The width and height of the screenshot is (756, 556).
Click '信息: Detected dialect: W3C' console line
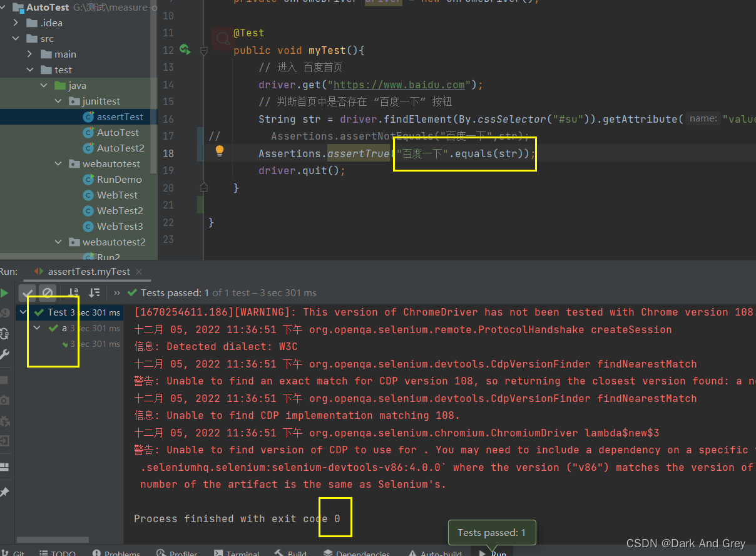(x=215, y=346)
